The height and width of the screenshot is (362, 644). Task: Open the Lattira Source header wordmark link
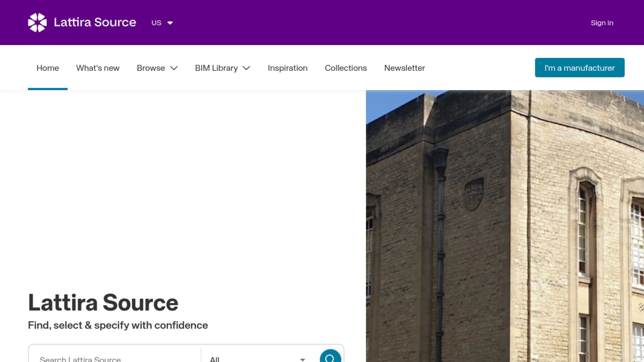(95, 22)
